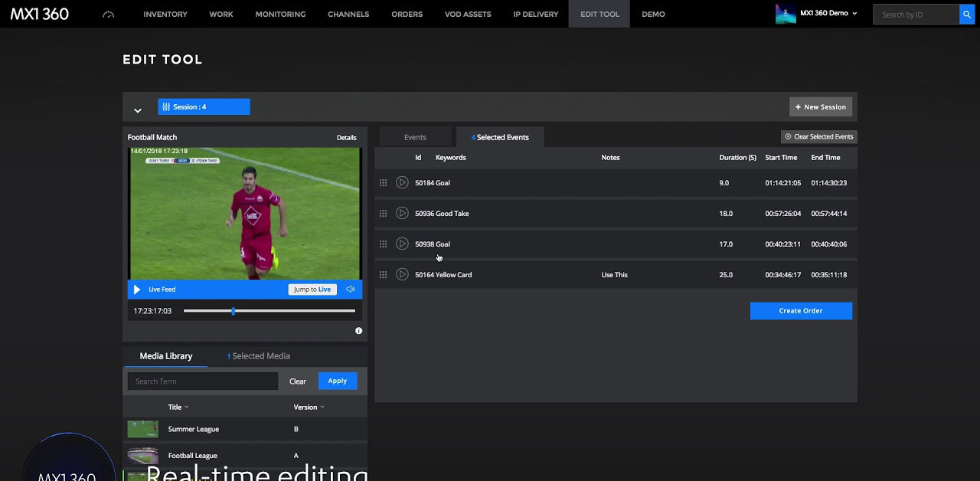Open the dashboard gauge icon
Viewport: 980px width, 481px height.
click(x=108, y=15)
